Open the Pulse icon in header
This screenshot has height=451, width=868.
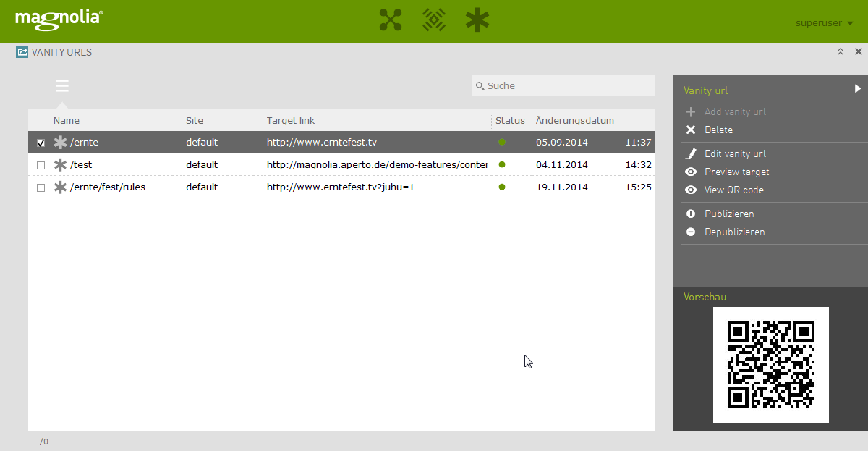433,20
